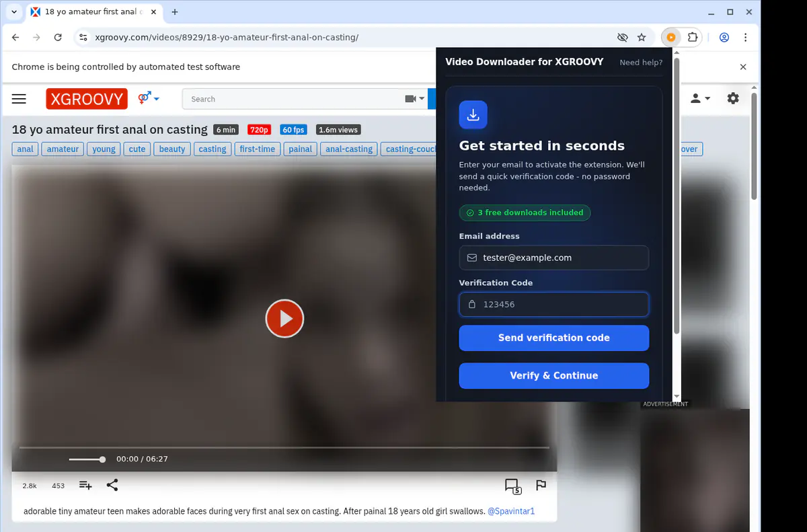Click the browser forward arrow
807x532 pixels.
37,38
